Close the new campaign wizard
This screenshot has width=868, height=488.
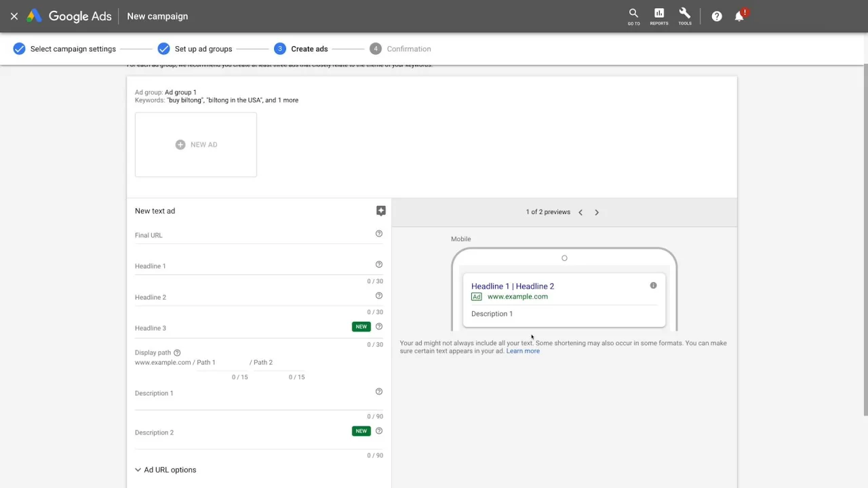tap(14, 16)
